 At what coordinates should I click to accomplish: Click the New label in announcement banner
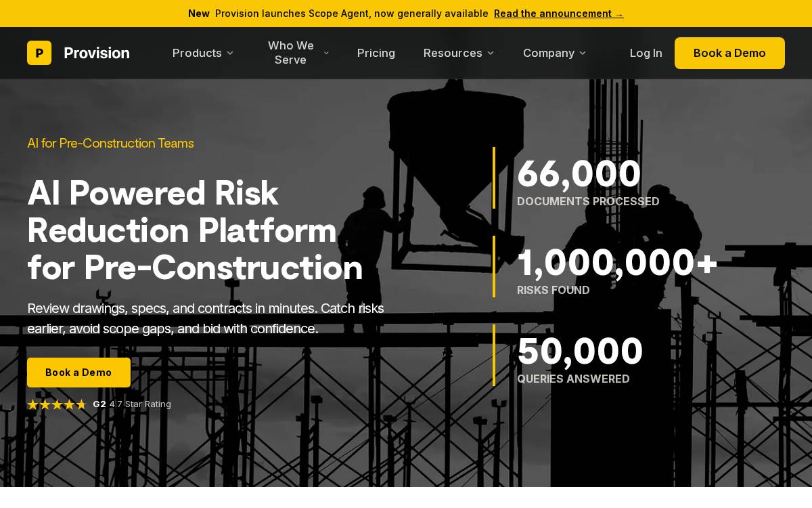[x=199, y=14]
